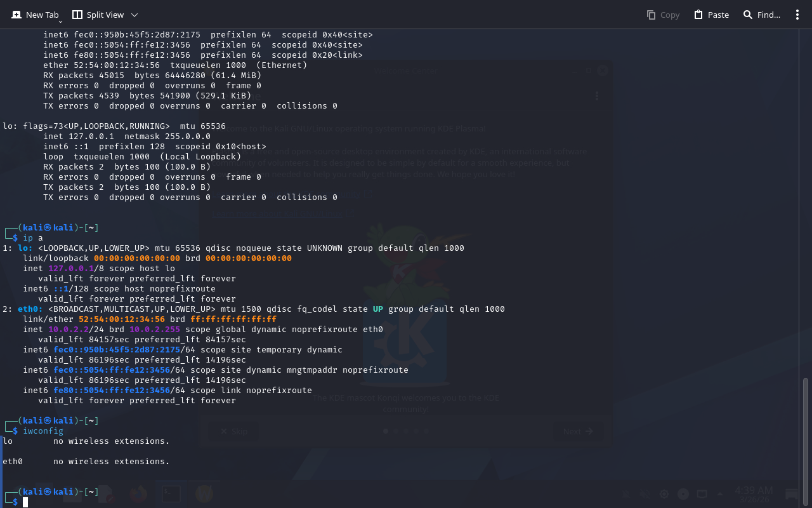Viewport: 812px width, 508px height.
Task: Click the orange ff:ff:ff:ff:ff:ff broadcast address
Action: pyautogui.click(x=233, y=319)
